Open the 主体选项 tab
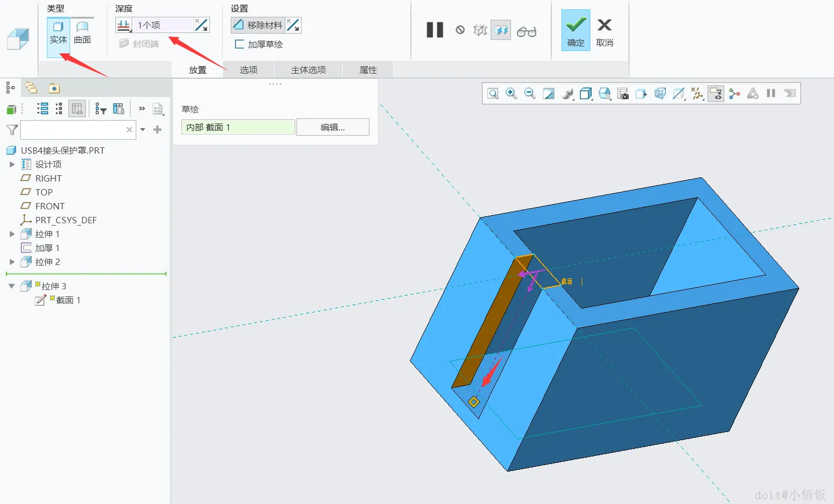 click(x=309, y=70)
